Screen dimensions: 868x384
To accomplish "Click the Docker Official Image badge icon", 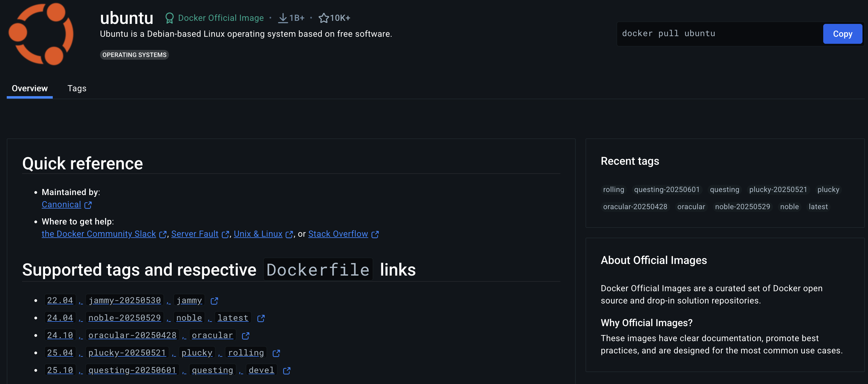I will [170, 18].
